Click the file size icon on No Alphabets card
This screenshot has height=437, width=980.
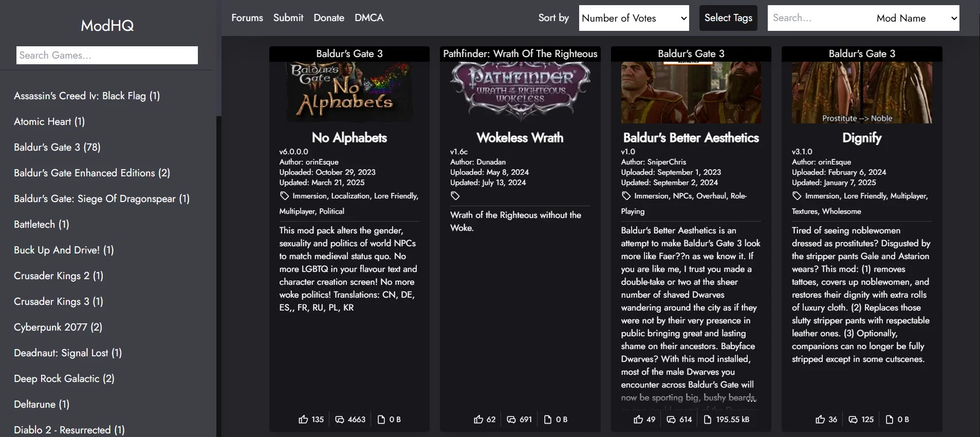[x=381, y=420]
